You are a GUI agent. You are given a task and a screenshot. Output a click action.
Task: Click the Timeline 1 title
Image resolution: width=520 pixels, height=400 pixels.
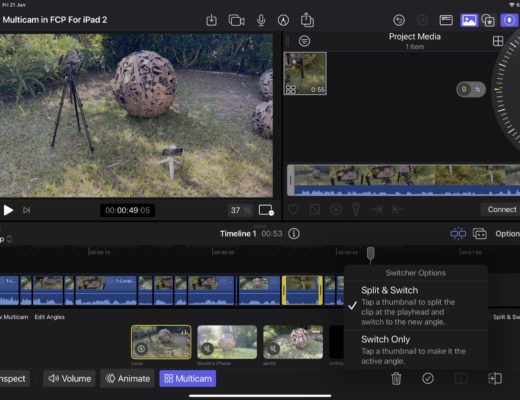238,234
